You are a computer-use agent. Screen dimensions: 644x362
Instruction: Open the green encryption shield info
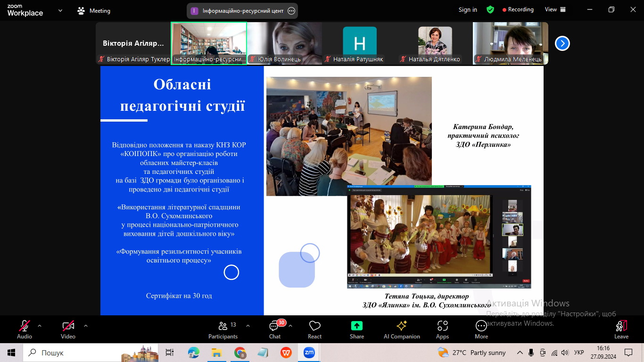tap(490, 9)
